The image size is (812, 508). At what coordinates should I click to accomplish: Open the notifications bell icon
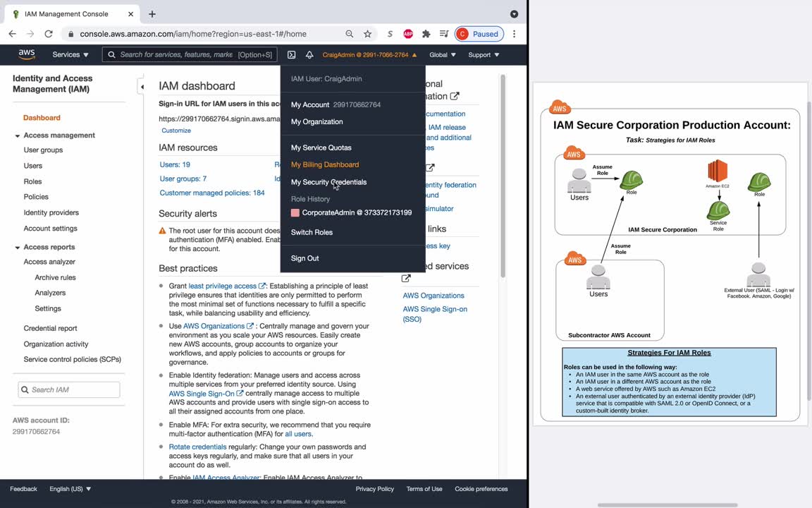(x=309, y=54)
